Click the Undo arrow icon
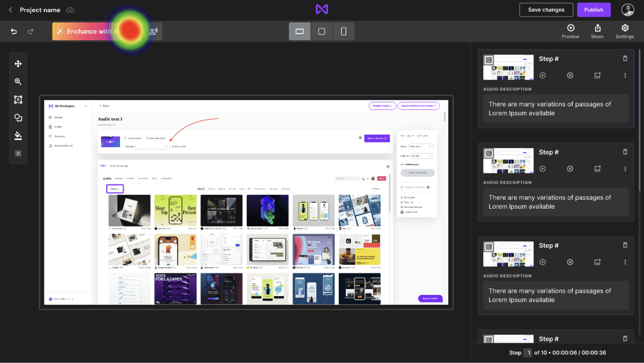Viewport: 644px width, 363px height. tap(14, 31)
